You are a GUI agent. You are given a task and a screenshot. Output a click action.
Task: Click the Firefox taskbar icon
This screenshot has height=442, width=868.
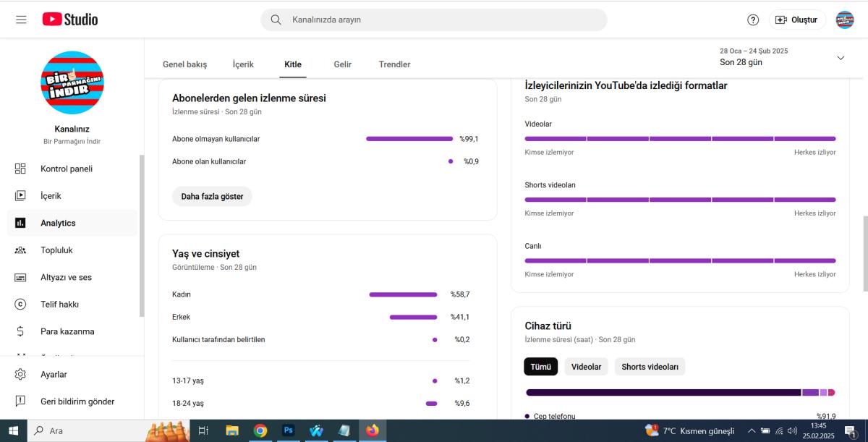[372, 430]
